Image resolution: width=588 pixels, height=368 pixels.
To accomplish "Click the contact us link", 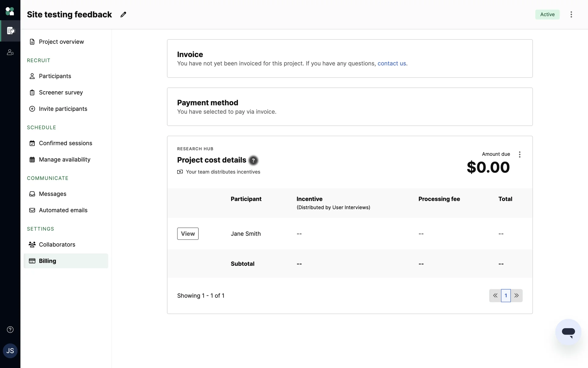I will click(x=392, y=63).
